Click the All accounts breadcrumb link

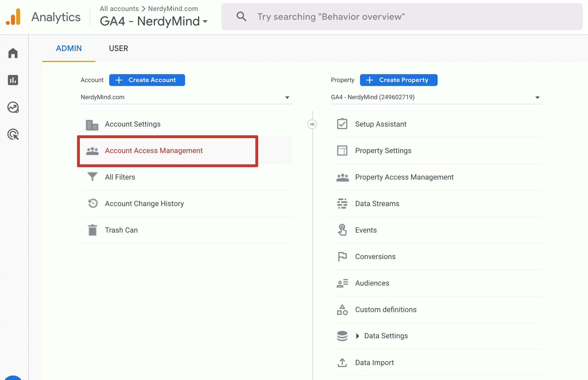[119, 9]
